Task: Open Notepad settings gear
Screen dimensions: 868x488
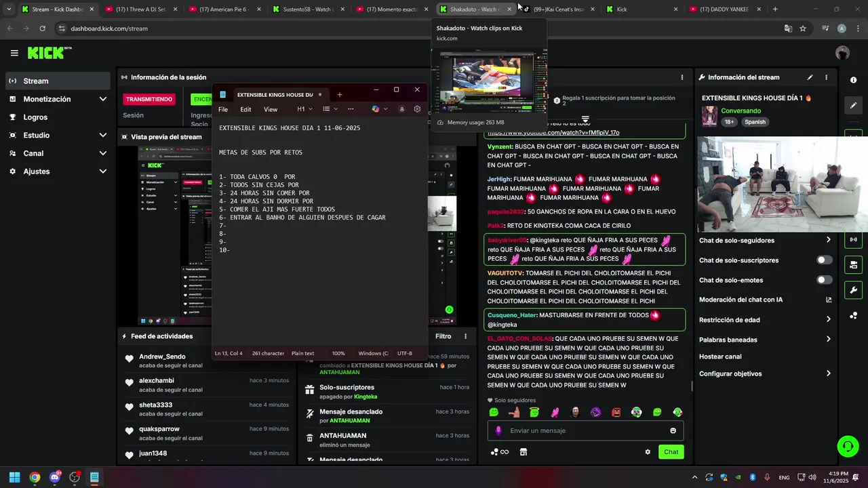Action: [x=417, y=109]
